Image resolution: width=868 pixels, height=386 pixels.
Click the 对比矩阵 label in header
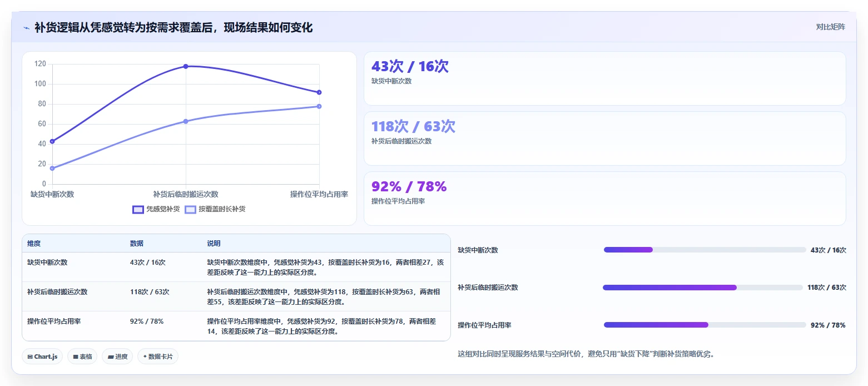click(x=831, y=27)
